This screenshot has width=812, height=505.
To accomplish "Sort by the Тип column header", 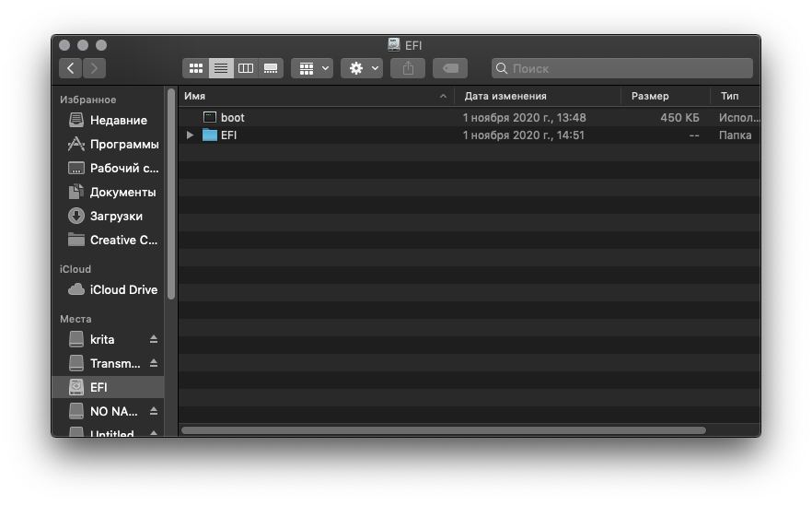I will click(x=736, y=96).
